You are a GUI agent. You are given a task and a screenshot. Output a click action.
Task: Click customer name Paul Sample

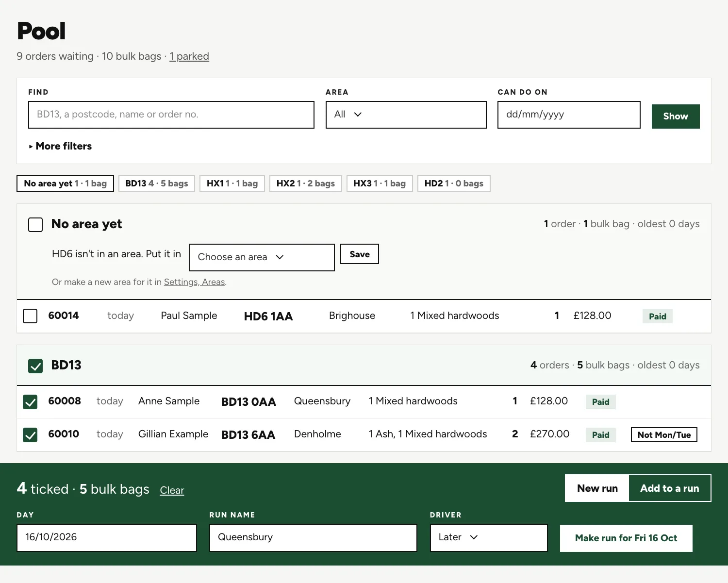(189, 316)
